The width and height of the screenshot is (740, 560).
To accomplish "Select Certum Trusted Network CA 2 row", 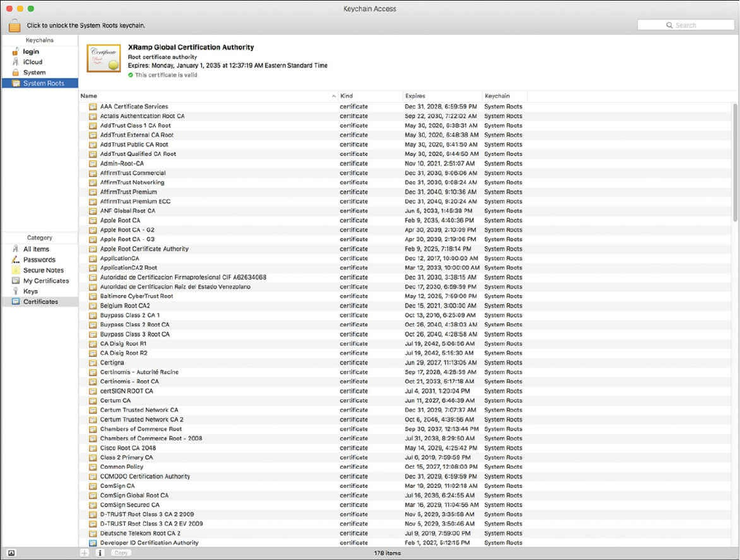I will (x=406, y=419).
